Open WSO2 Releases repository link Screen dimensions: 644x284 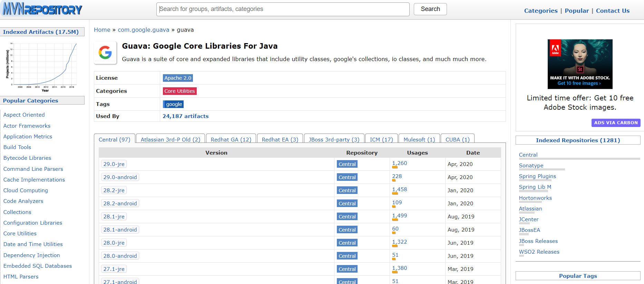tap(539, 252)
